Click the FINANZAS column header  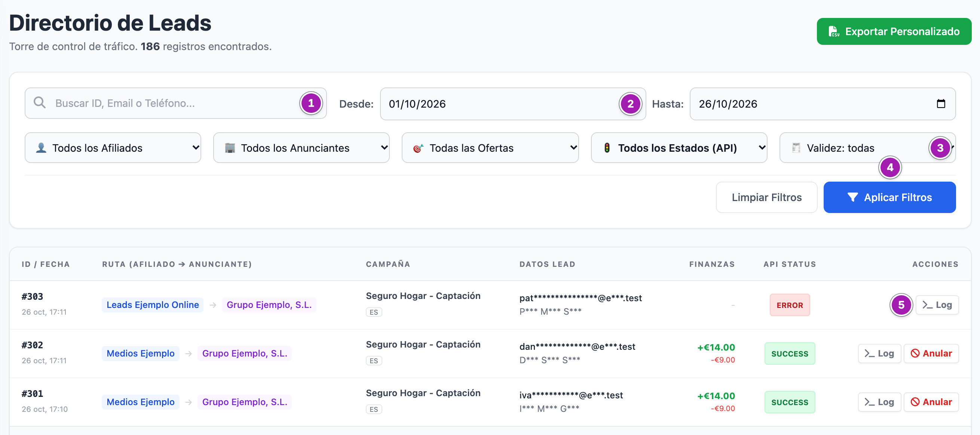(712, 264)
